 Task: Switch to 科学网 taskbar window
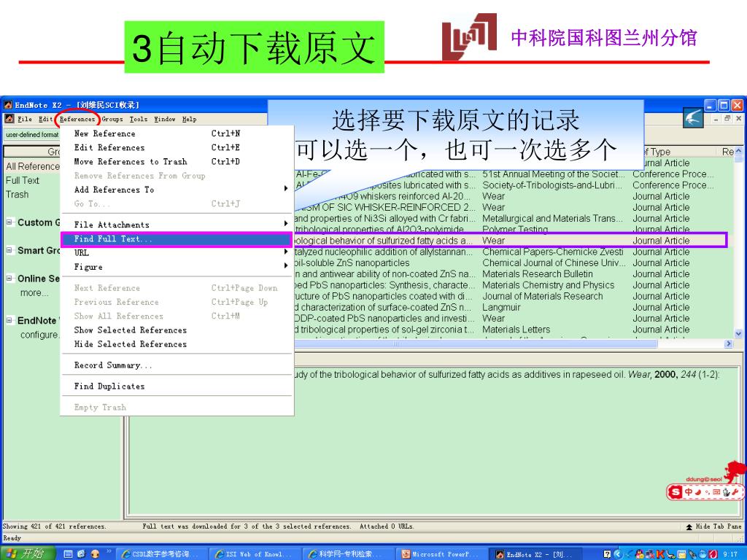click(347, 554)
